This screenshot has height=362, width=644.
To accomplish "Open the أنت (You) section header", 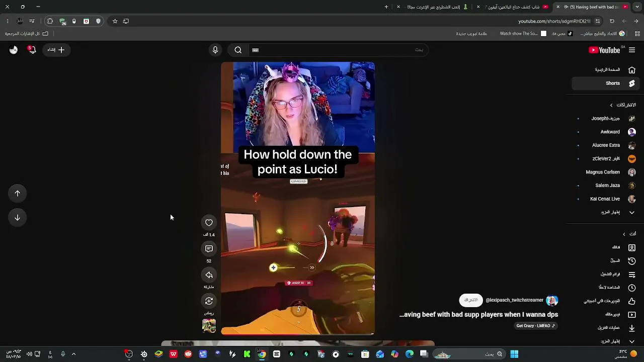I will (629, 234).
